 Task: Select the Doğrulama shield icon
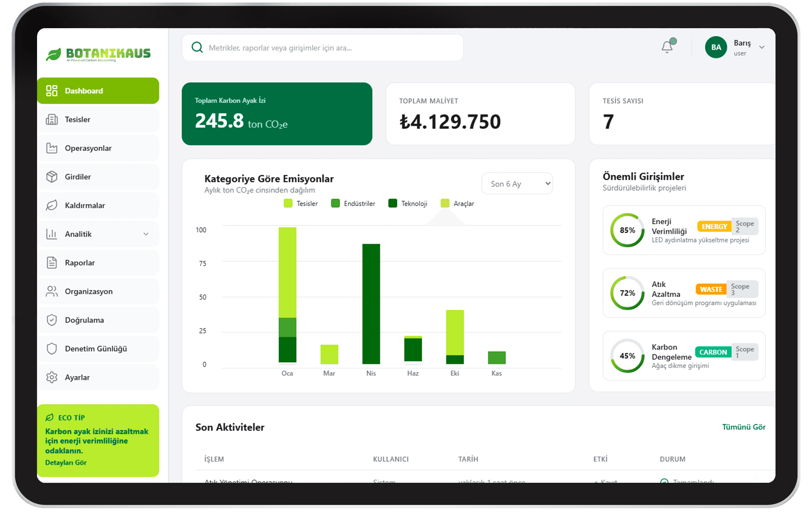[x=52, y=320]
